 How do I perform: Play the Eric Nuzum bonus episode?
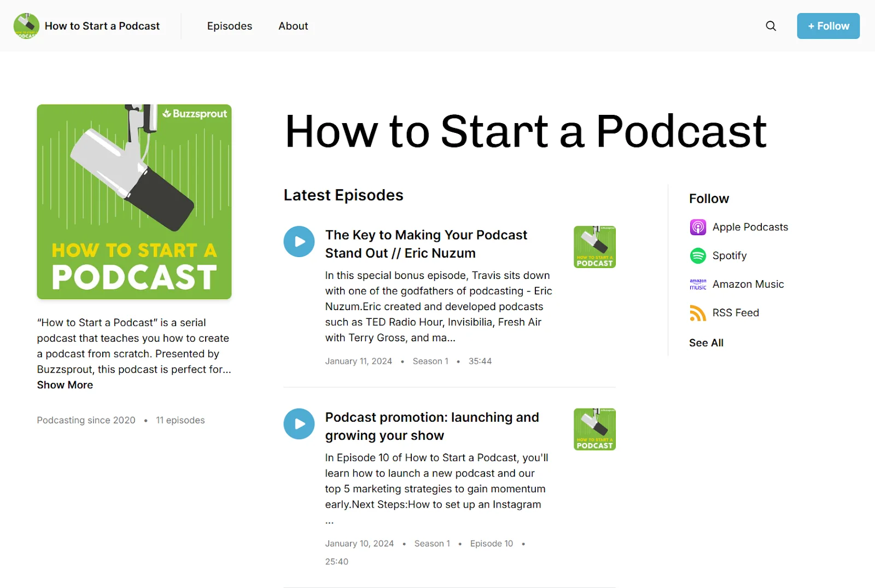pyautogui.click(x=299, y=241)
